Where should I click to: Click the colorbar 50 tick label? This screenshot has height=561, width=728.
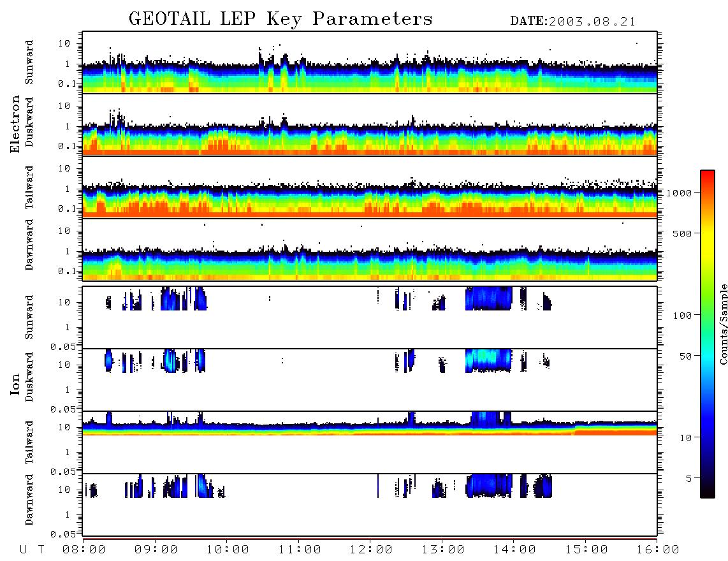686,356
